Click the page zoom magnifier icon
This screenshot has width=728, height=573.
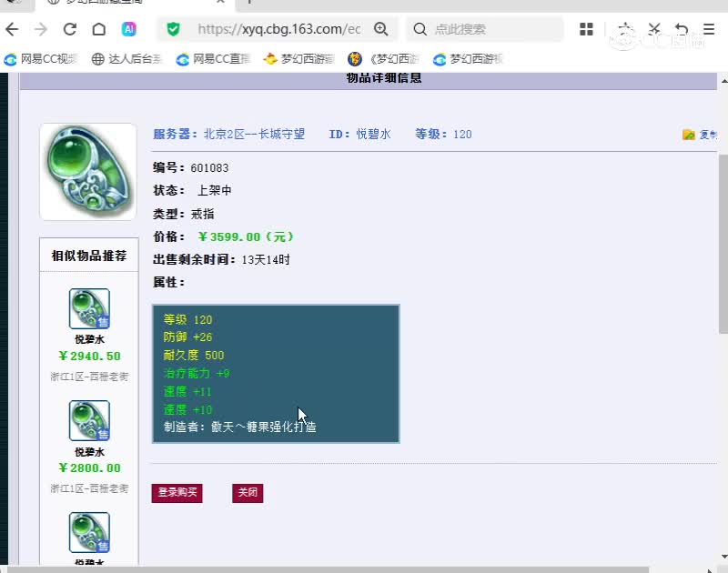(x=380, y=29)
